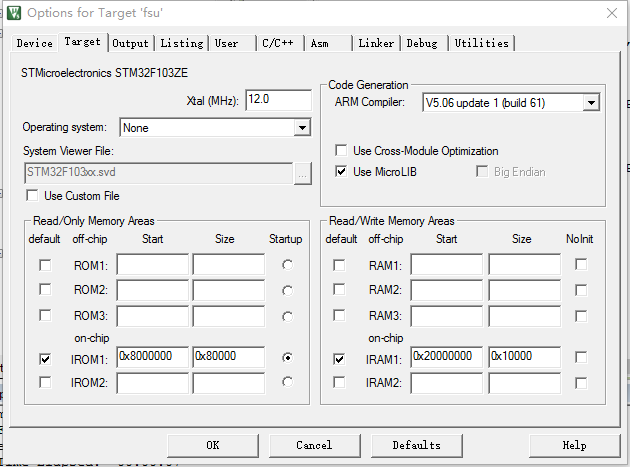Click the ROM1 Start field

click(152, 264)
